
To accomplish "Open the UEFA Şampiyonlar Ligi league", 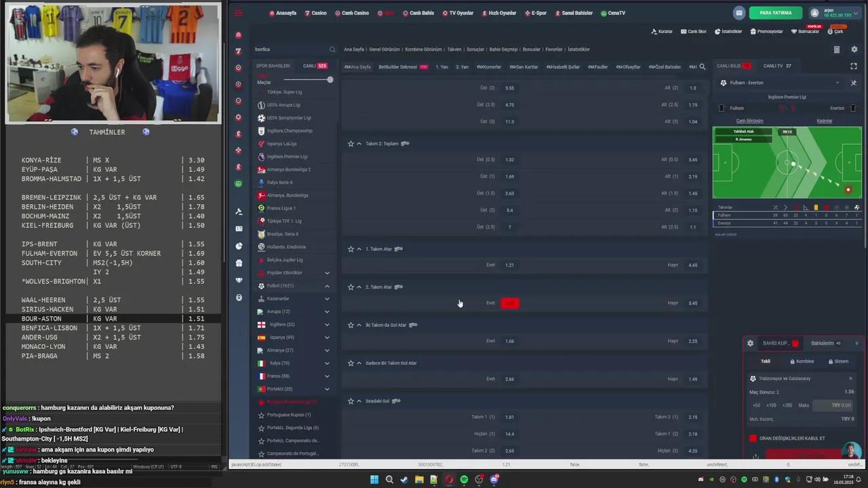I will point(289,118).
